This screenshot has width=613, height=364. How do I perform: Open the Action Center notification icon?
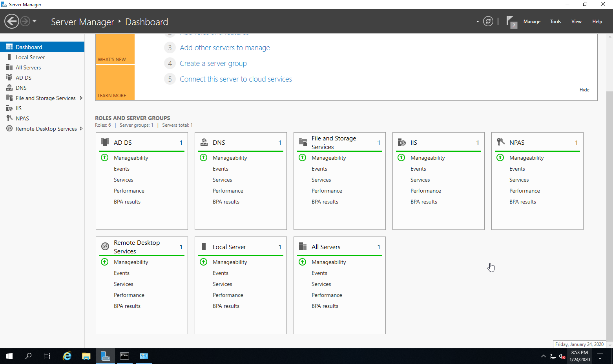(x=600, y=356)
